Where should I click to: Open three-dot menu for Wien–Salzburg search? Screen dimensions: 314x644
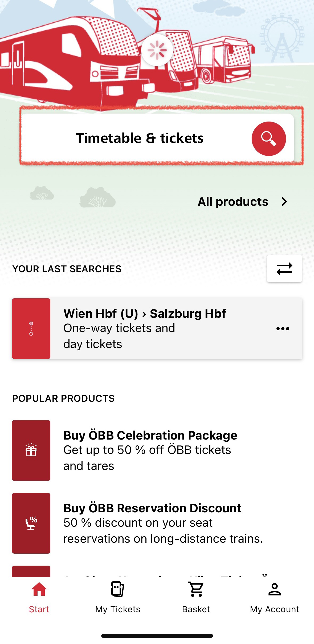tap(283, 329)
